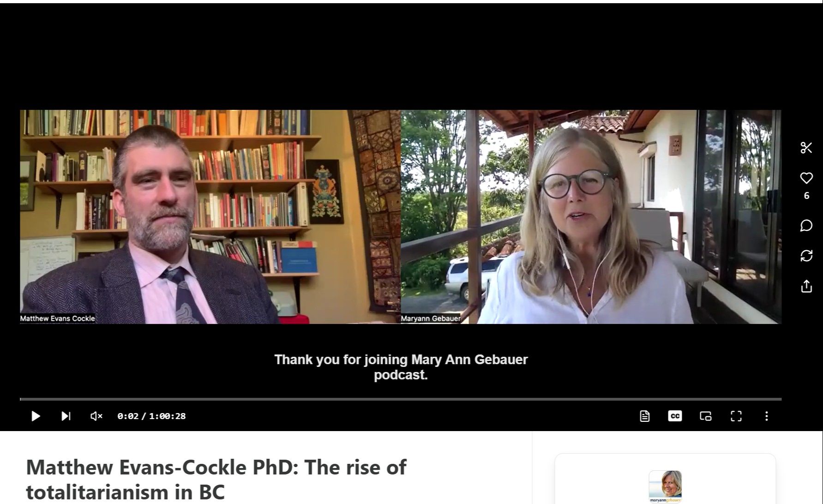The image size is (823, 504).
Task: Click the caption text overlay
Action: [401, 367]
